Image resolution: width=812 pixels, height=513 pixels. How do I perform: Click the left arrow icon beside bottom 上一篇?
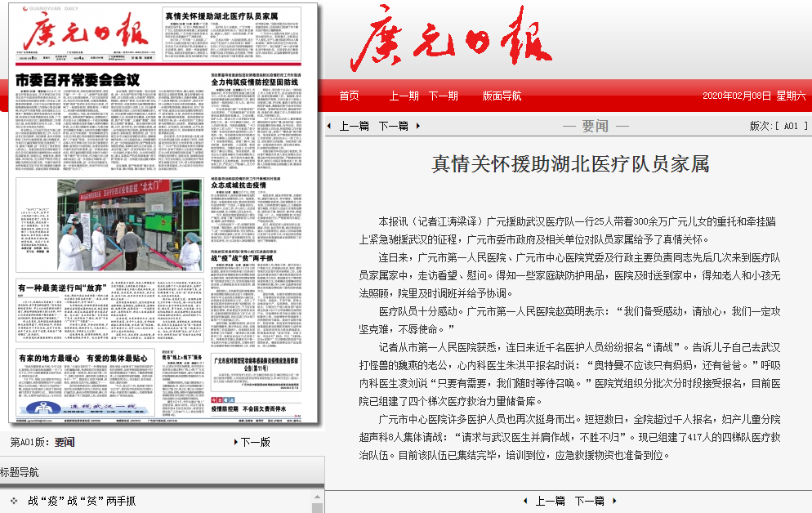[525, 501]
